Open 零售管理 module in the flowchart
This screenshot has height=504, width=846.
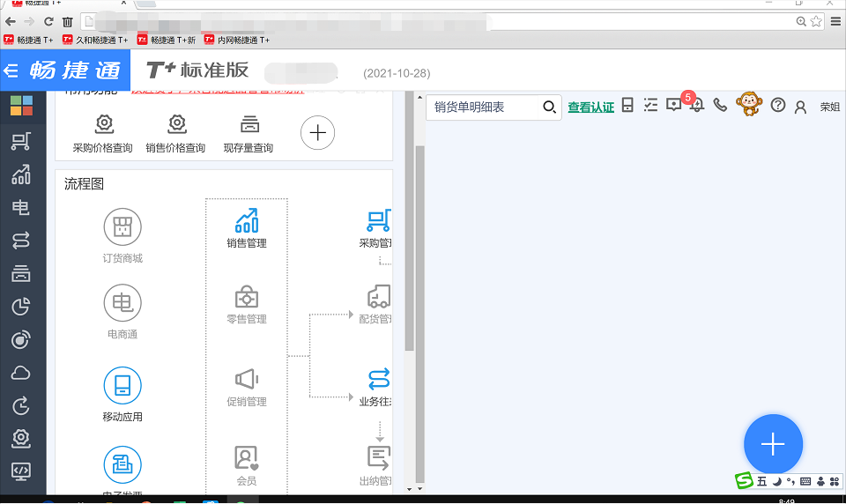247,304
